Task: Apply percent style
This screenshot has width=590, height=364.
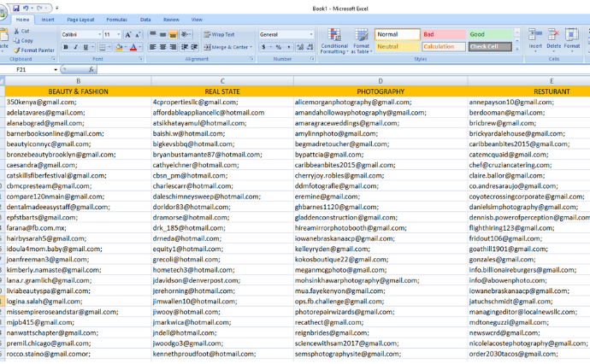Action: pyautogui.click(x=279, y=47)
